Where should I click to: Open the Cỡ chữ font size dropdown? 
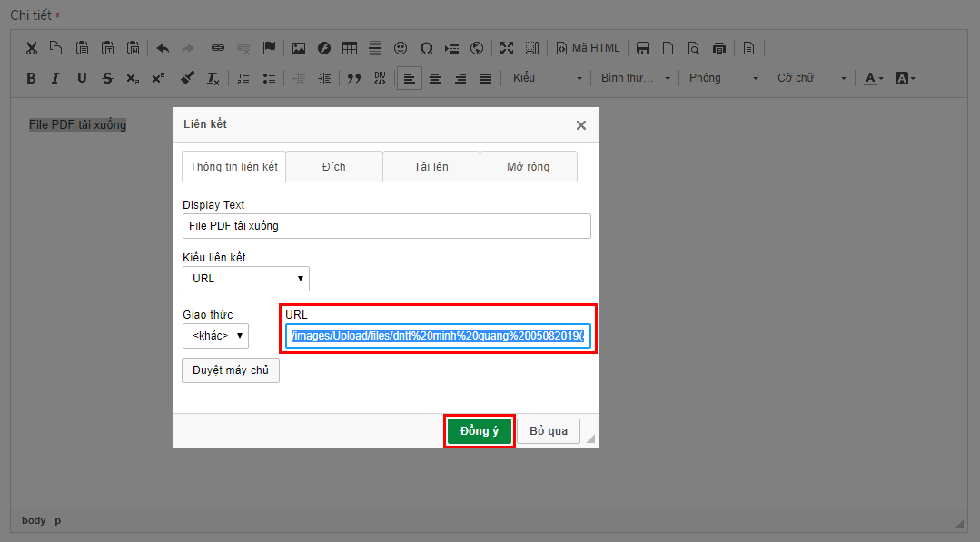tap(811, 78)
